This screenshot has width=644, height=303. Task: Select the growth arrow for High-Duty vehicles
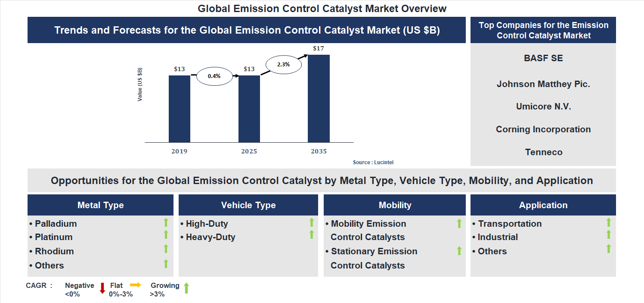[311, 222]
